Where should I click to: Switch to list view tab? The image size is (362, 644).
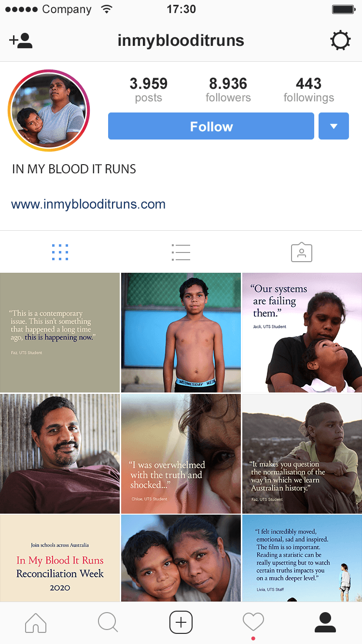pyautogui.click(x=181, y=252)
